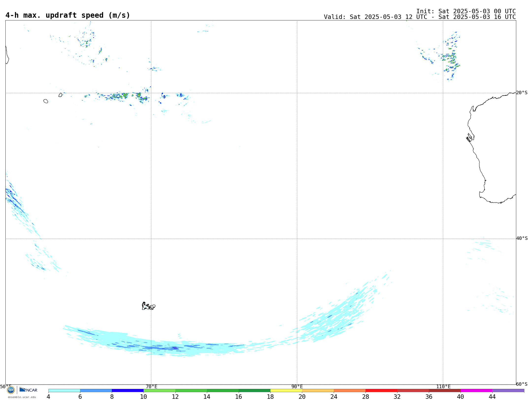The height and width of the screenshot is (400, 532).
Task: Click the 110°E longitude label
Action: coord(443,386)
